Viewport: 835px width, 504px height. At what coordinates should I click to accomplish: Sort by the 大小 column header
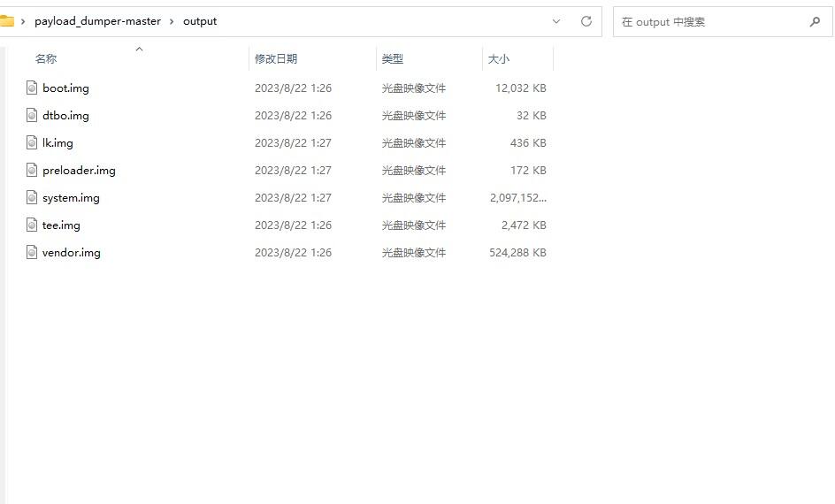point(499,58)
